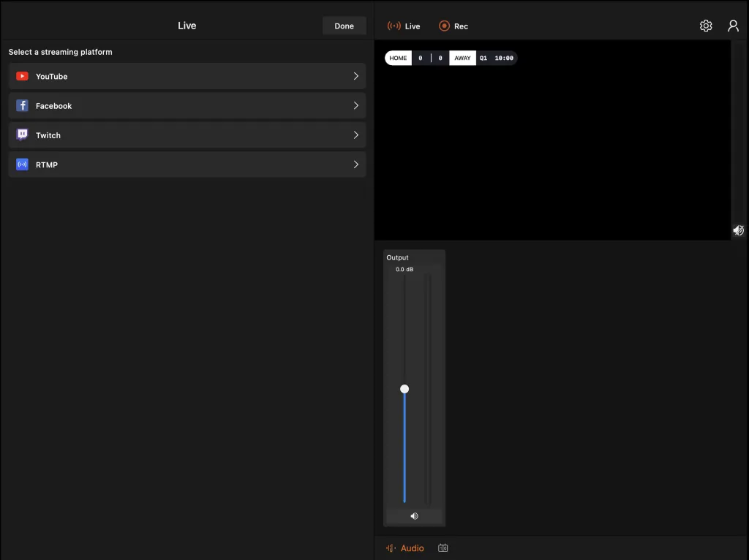Click the RTMP broadcast icon
Viewport: 749px width, 560px height.
[22, 164]
